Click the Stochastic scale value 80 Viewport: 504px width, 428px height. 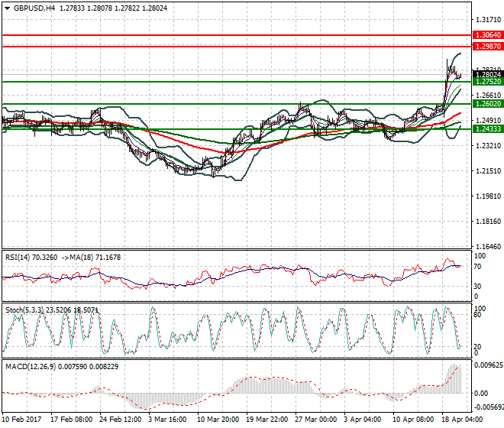pyautogui.click(x=477, y=315)
